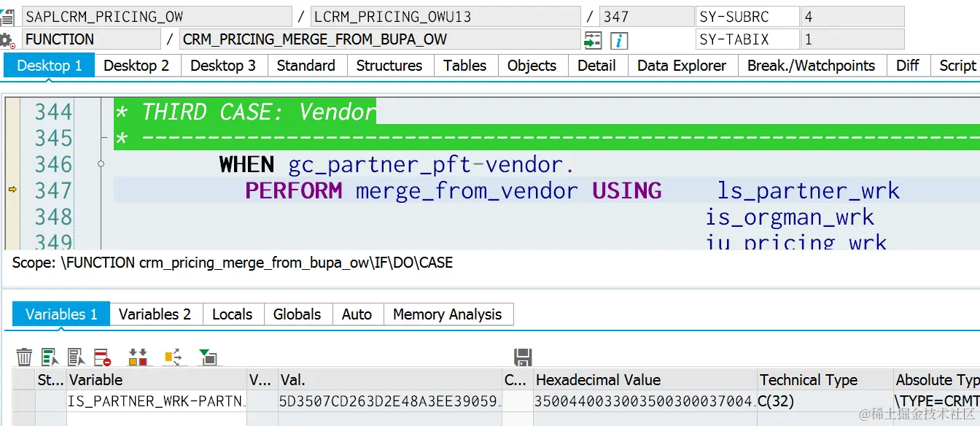Click the line number field showing 347
980x426 pixels.
coord(647,17)
